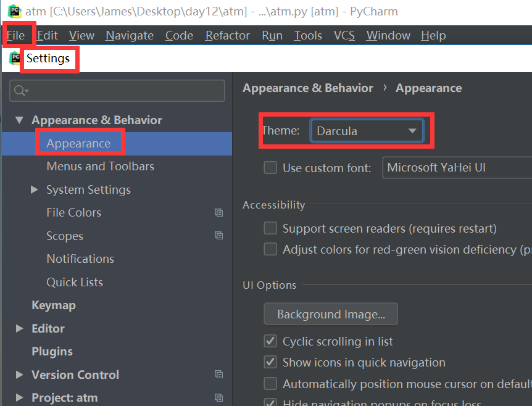Screen dimensions: 532x406
Task: Expand the Editor section
Action: 19,328
